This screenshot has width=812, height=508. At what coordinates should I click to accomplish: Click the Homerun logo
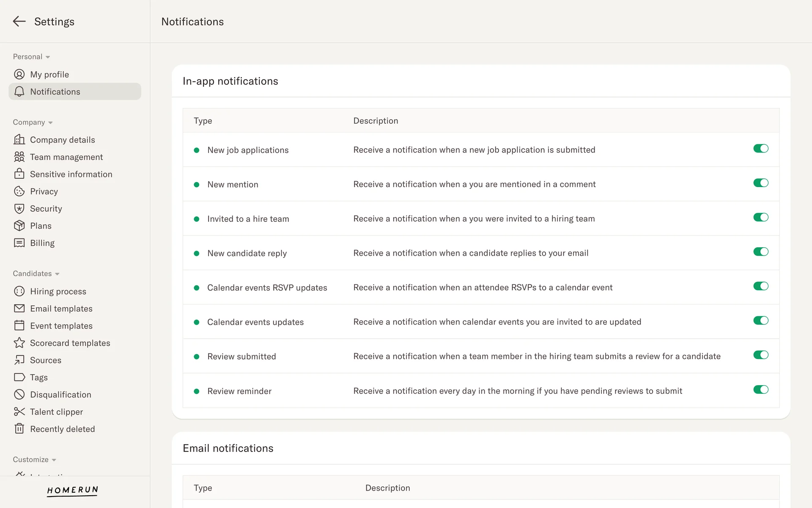pyautogui.click(x=72, y=490)
